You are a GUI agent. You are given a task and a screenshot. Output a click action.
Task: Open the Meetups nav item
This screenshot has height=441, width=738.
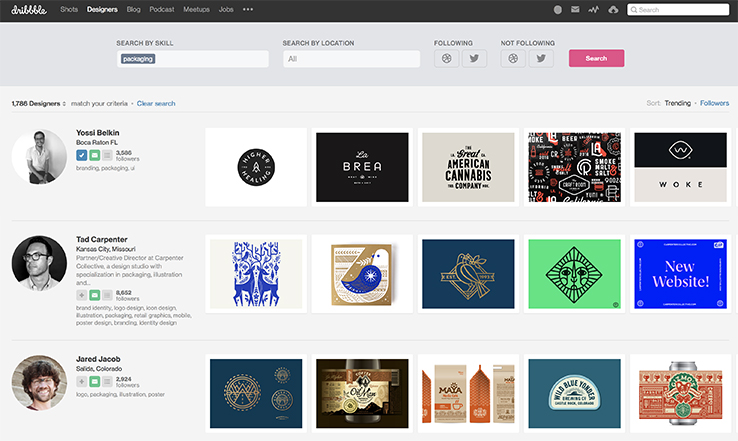tap(196, 9)
